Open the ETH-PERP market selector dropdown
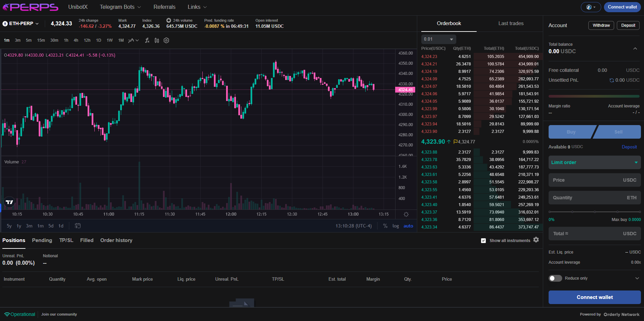Screen dimensions: 644x321 tap(21, 23)
